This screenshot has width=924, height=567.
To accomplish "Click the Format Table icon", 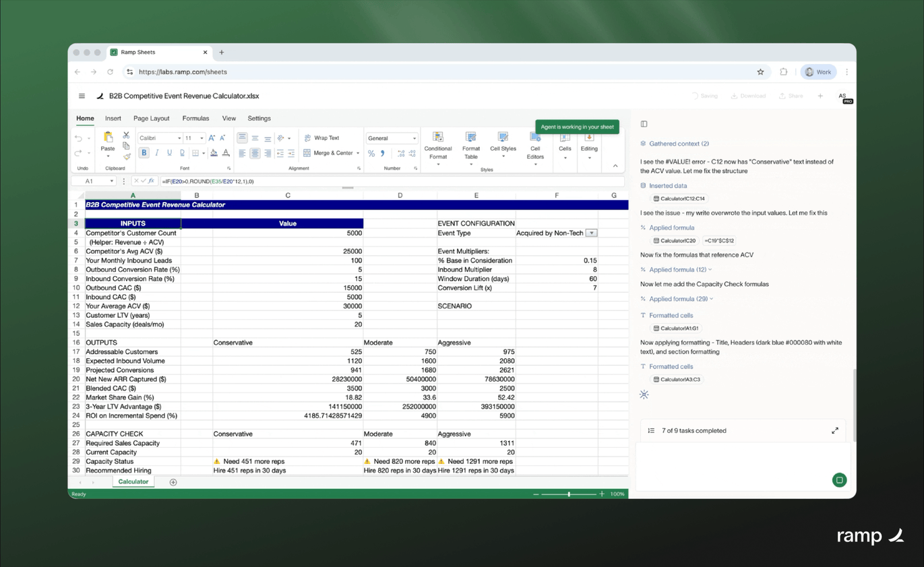I will click(x=470, y=137).
